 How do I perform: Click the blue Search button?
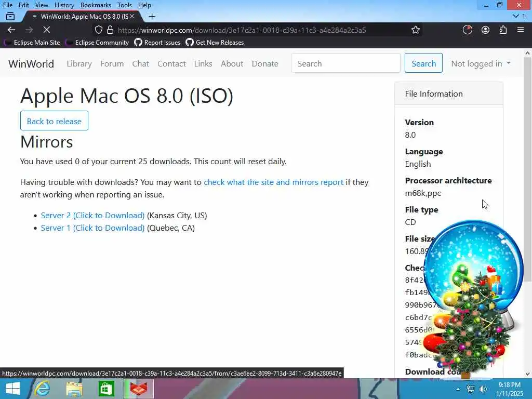coord(423,63)
